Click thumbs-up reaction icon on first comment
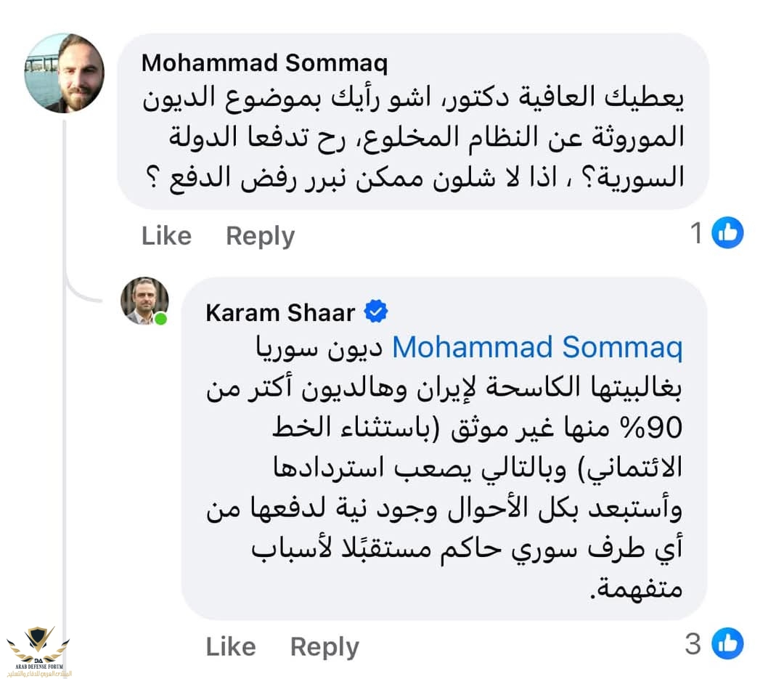This screenshot has height=679, width=784. (x=727, y=234)
